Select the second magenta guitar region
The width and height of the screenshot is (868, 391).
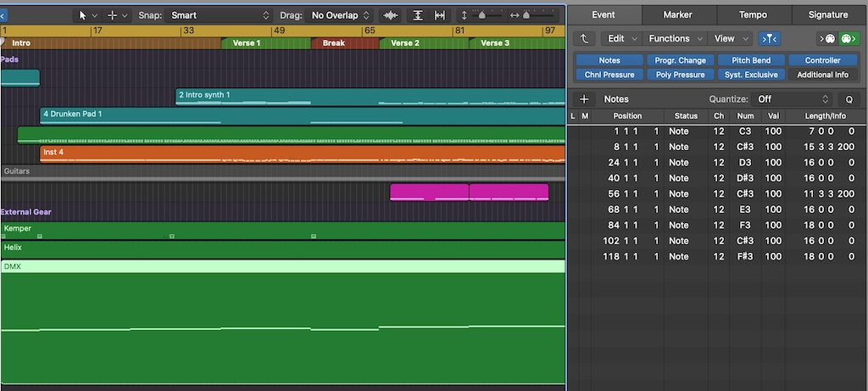[509, 193]
